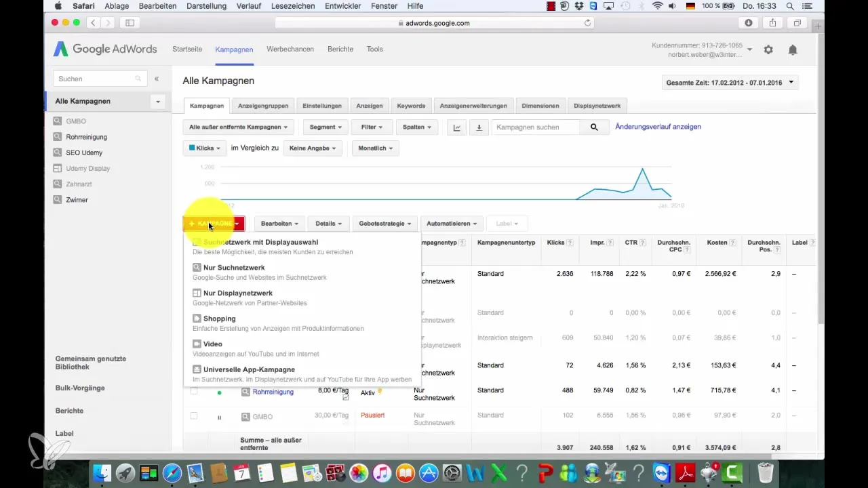Open the Gebotsstrategie dropdown

pos(385,223)
